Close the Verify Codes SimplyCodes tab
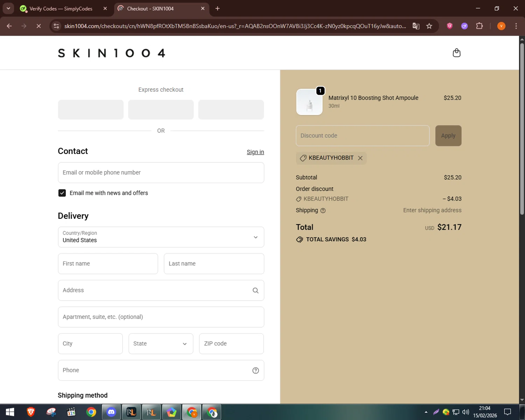This screenshot has width=525, height=420. [x=105, y=8]
